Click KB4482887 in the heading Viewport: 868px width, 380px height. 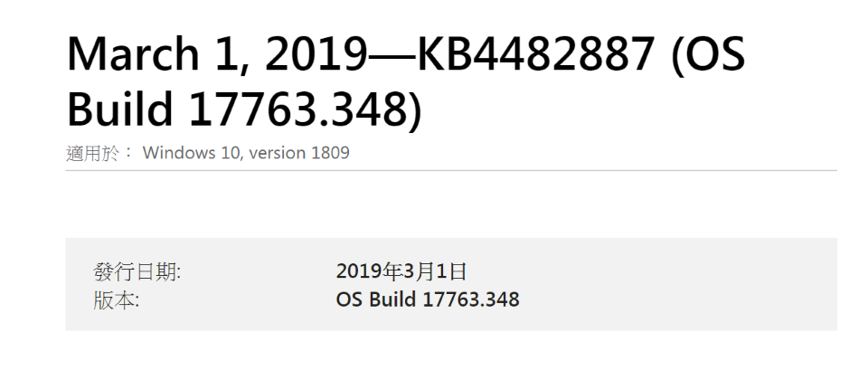click(535, 54)
